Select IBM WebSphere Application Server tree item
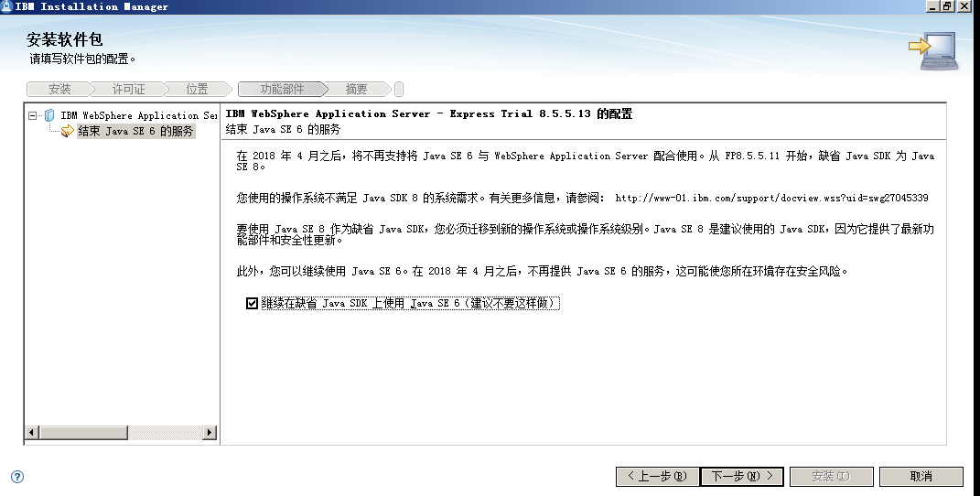This screenshot has width=980, height=496. (x=139, y=115)
